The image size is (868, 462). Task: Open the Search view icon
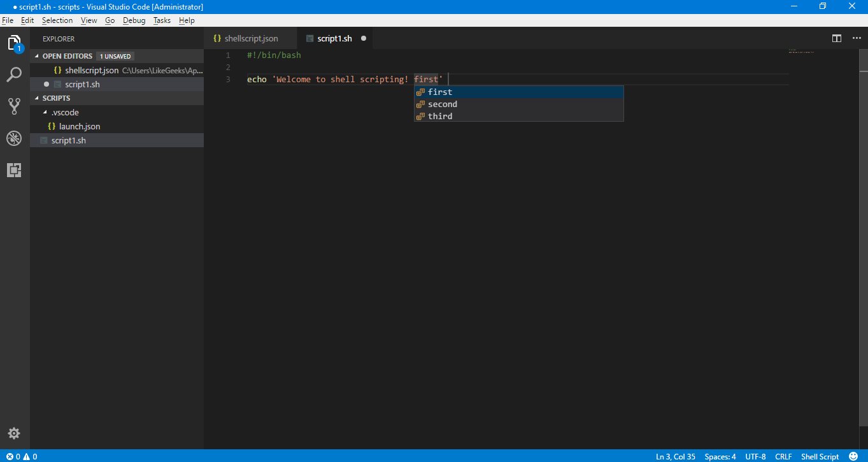14,75
